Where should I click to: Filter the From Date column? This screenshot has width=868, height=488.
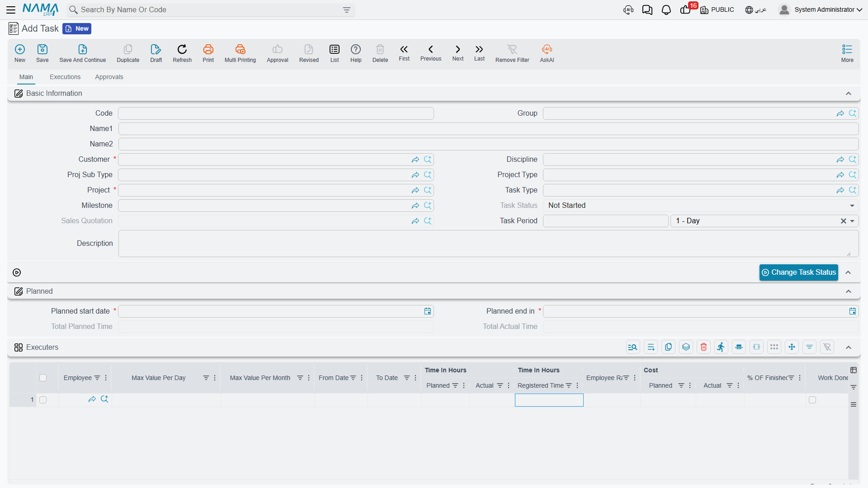click(353, 378)
